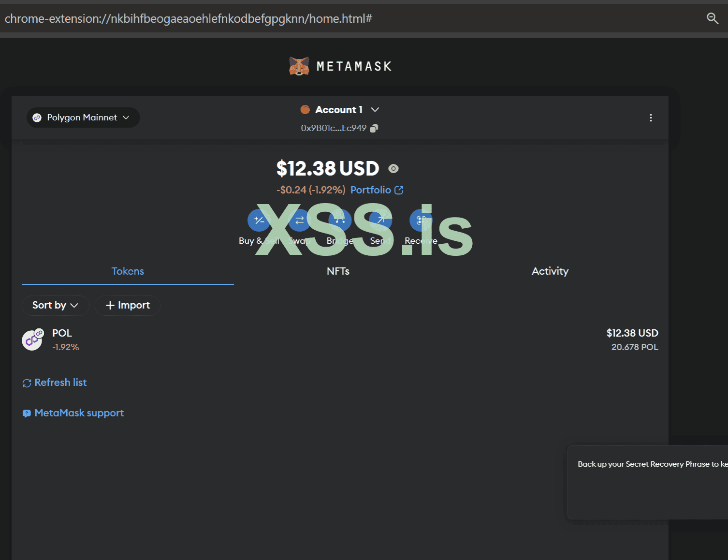Click the Import tokens button
This screenshot has height=560, width=728.
pyautogui.click(x=128, y=306)
